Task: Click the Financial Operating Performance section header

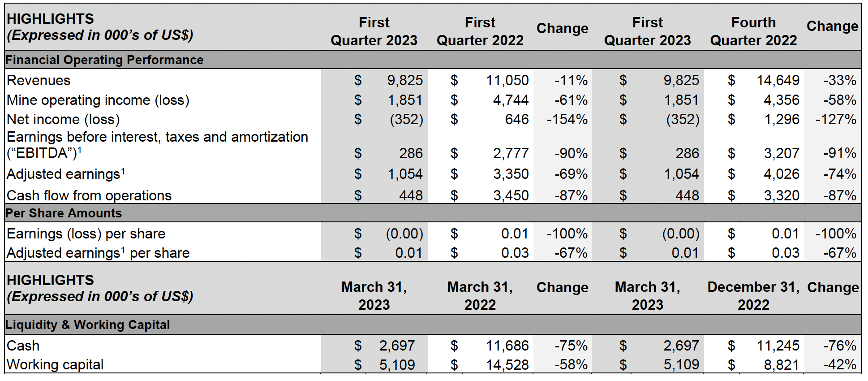Action: point(104,60)
